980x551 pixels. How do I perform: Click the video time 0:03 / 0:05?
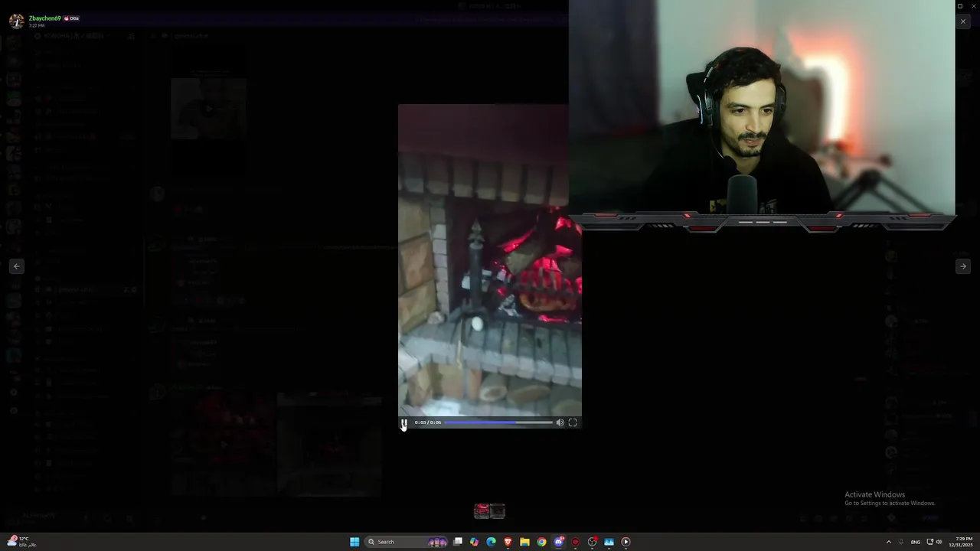(428, 422)
